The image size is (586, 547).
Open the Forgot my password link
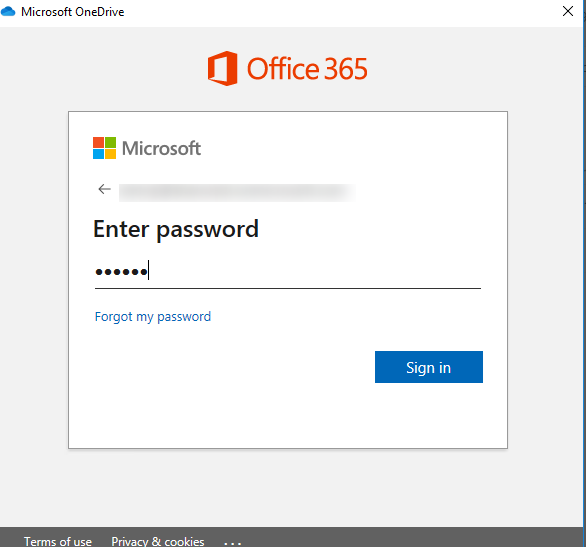tap(153, 317)
